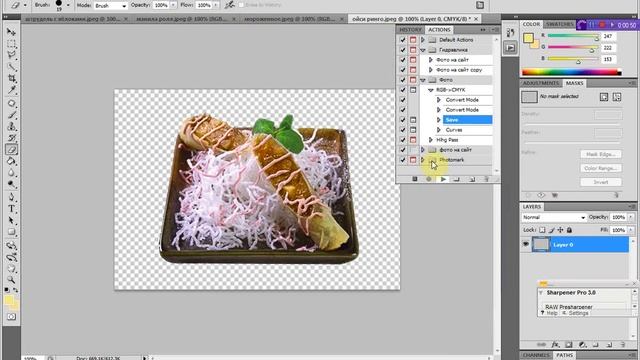Expand the Default Actions set
Image resolution: width=640 pixels, height=360 pixels.
(x=422, y=40)
